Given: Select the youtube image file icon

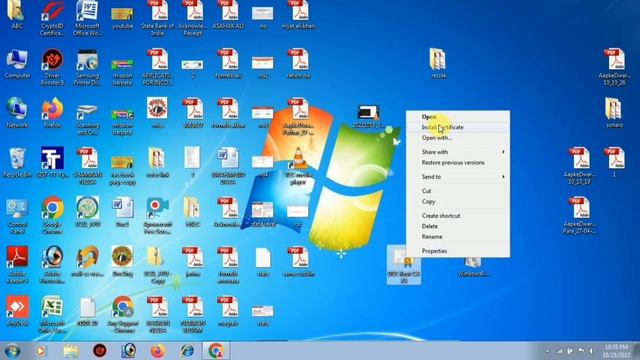Looking at the screenshot, I should 122,17.
